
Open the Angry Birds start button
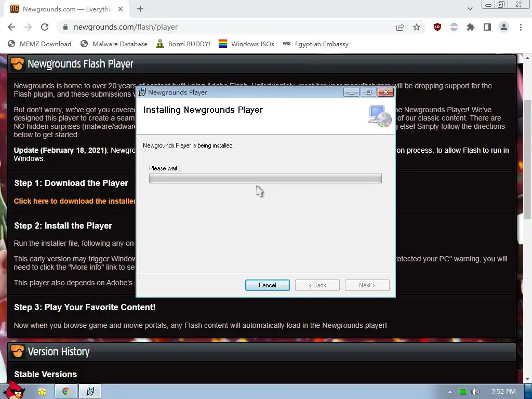[x=15, y=391]
